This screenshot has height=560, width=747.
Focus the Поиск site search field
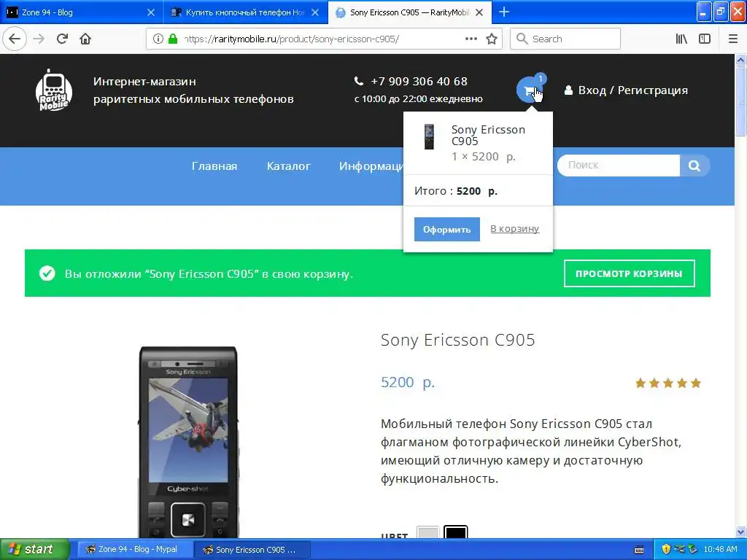point(619,166)
